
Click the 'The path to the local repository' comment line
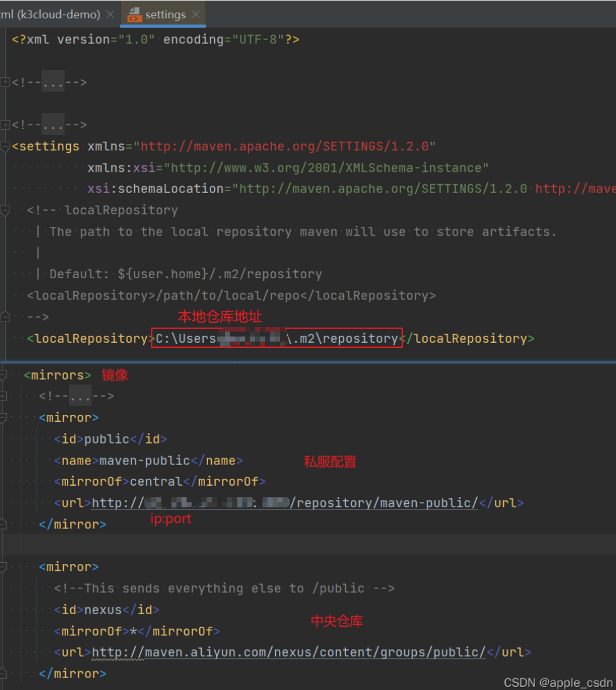[303, 231]
